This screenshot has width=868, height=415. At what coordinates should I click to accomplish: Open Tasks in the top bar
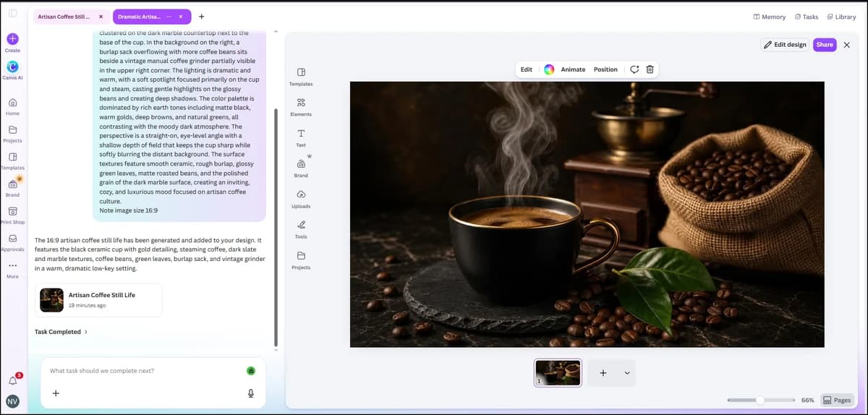pyautogui.click(x=807, y=17)
